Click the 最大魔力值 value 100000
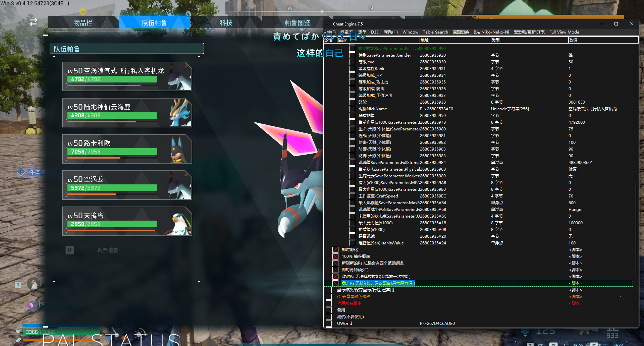Viewport: 644px width, 346px height. pos(575,223)
